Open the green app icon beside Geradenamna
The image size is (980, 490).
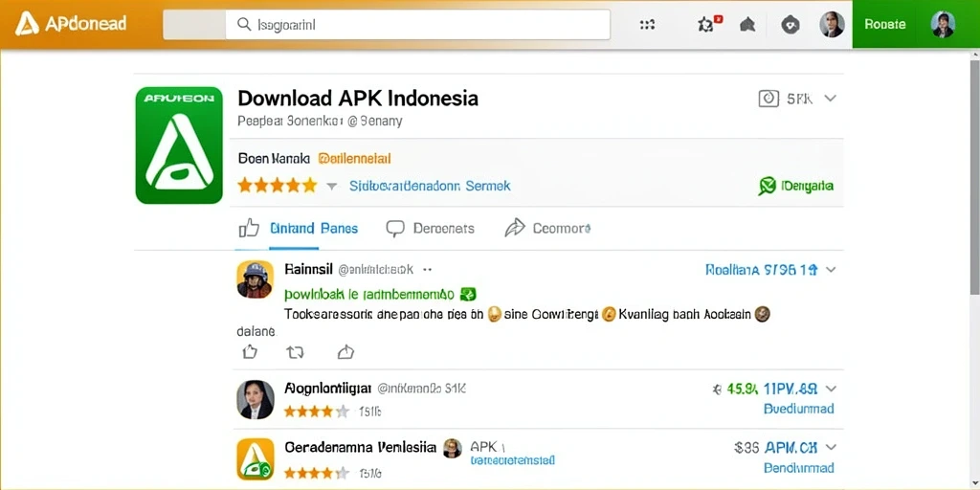pyautogui.click(x=255, y=458)
